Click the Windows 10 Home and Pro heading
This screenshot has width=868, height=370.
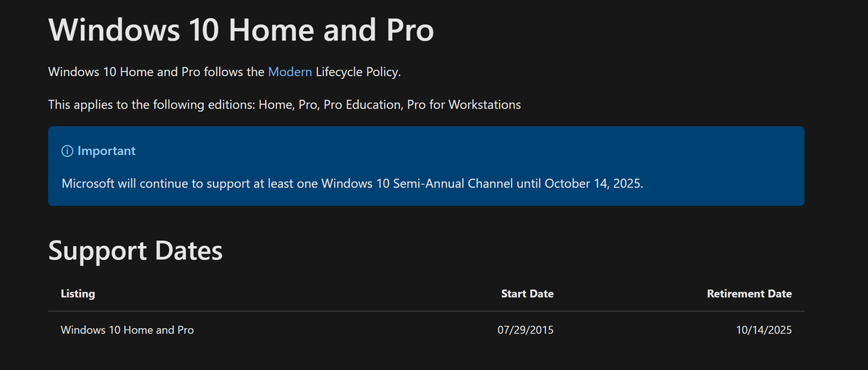(241, 30)
